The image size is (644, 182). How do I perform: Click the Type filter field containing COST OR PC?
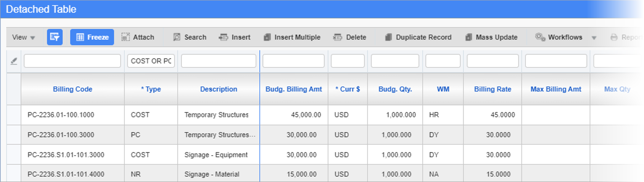[x=151, y=61]
